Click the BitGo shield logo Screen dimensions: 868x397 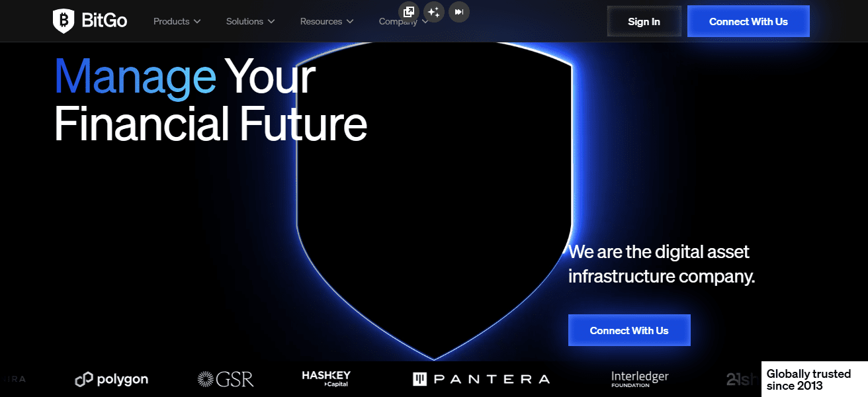pyautogui.click(x=64, y=21)
